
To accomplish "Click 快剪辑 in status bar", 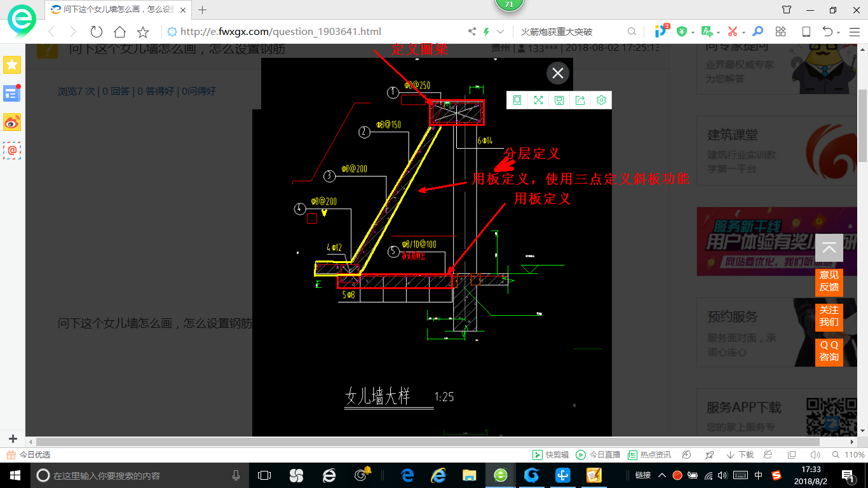I will click(550, 455).
